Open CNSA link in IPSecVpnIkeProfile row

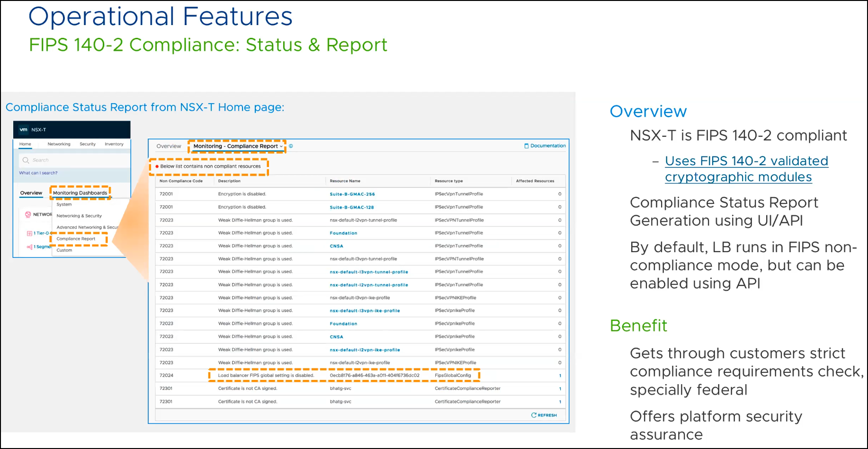click(336, 337)
